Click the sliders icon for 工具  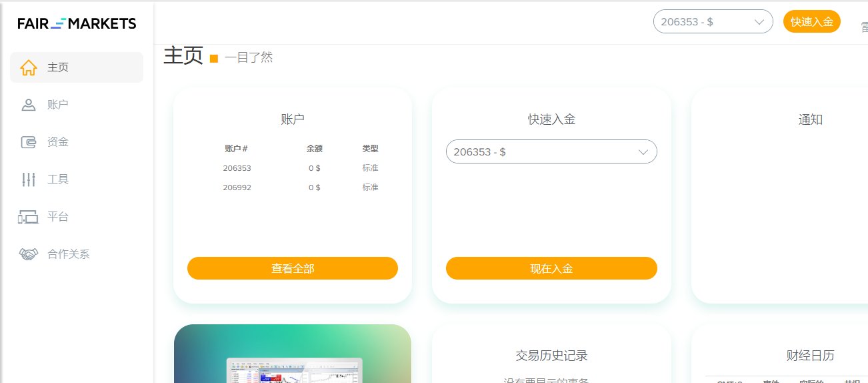point(28,179)
